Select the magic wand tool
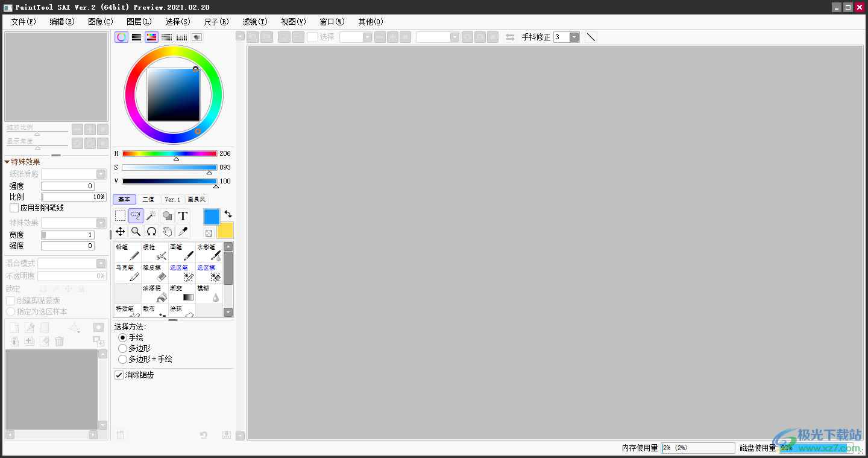 click(x=152, y=215)
